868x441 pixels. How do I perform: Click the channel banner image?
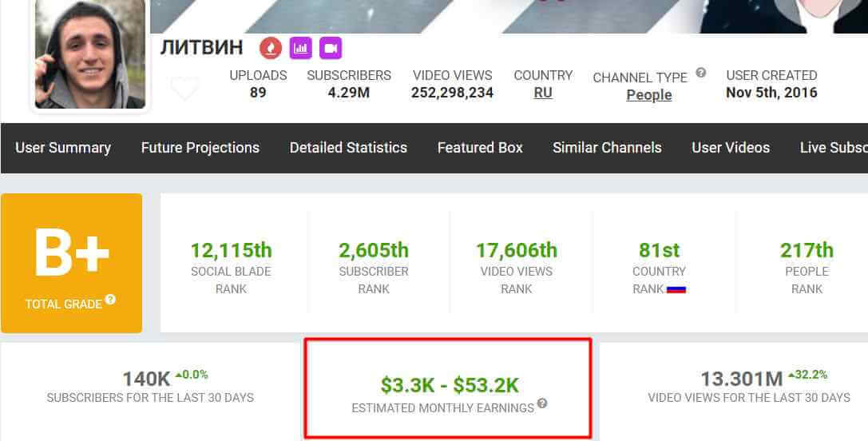tap(509, 17)
